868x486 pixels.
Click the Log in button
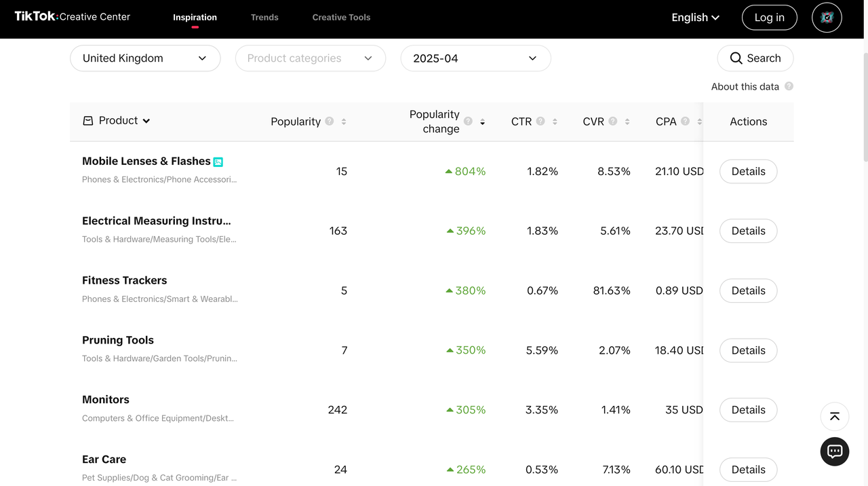point(769,18)
